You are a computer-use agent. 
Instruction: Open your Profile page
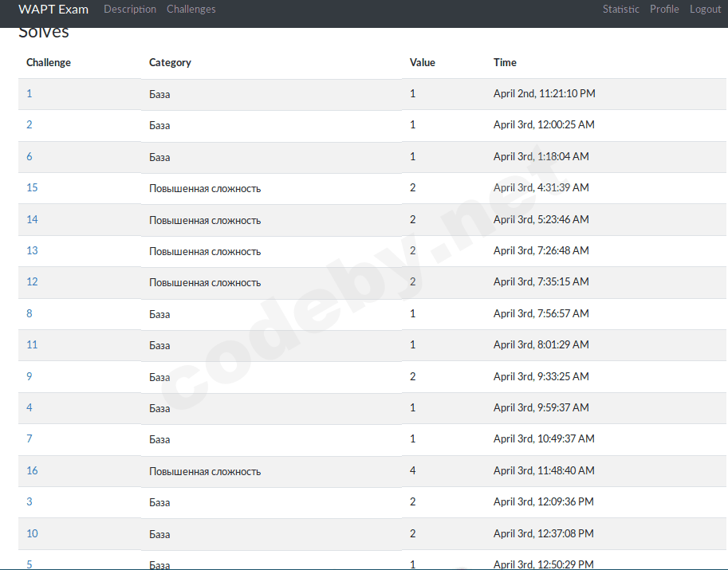coord(664,9)
